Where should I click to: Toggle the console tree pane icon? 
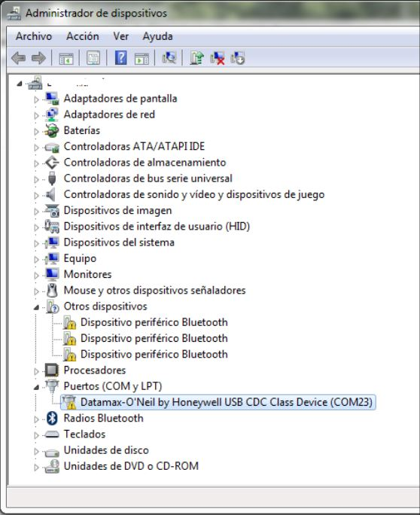(66, 59)
